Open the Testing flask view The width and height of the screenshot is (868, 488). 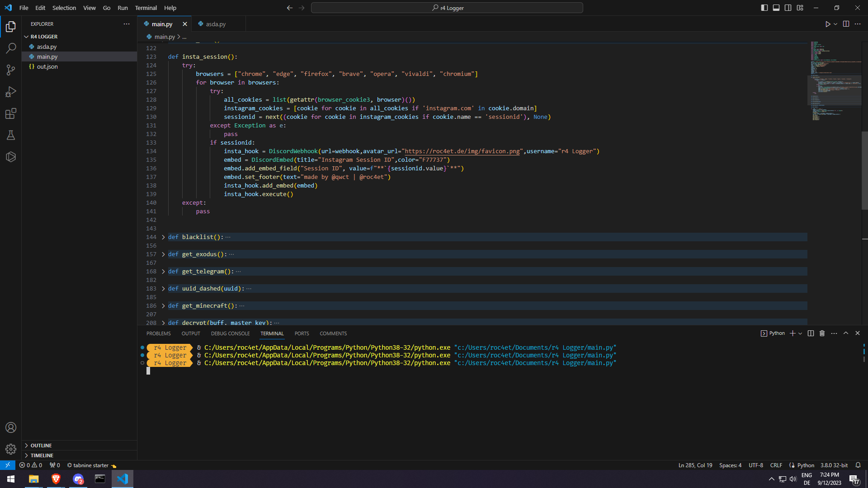pos(11,135)
